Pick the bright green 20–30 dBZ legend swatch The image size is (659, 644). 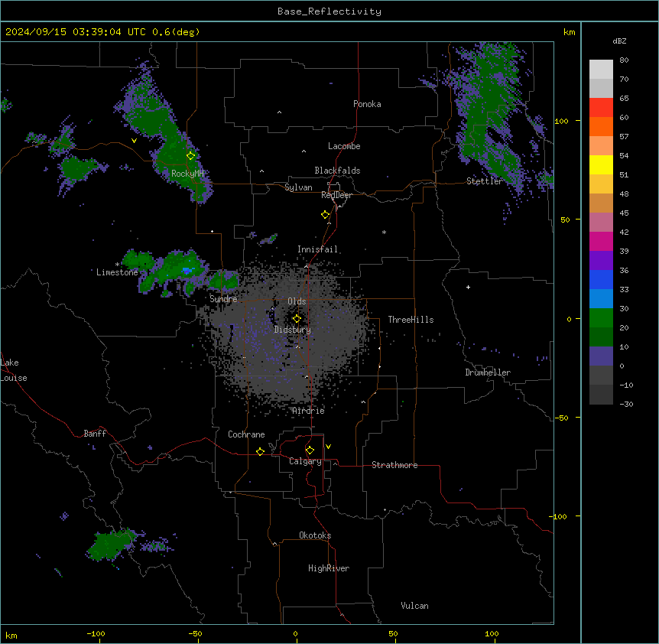pyautogui.click(x=601, y=318)
